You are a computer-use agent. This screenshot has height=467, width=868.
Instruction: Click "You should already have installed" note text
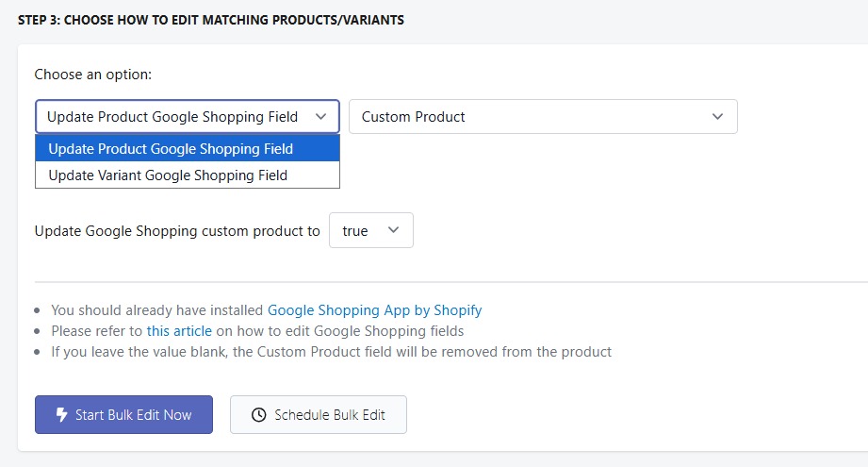click(157, 309)
